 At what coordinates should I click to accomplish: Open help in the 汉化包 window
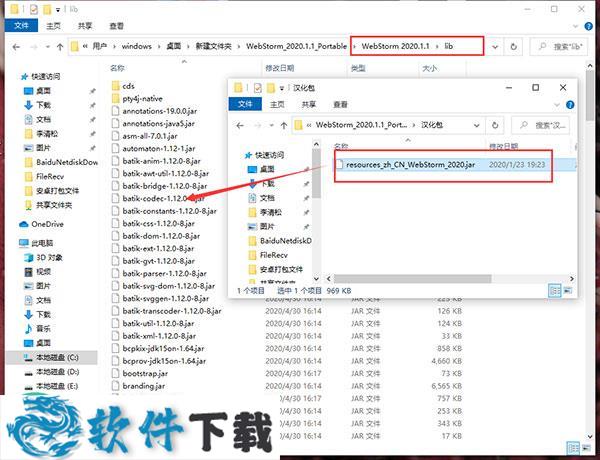[570, 105]
